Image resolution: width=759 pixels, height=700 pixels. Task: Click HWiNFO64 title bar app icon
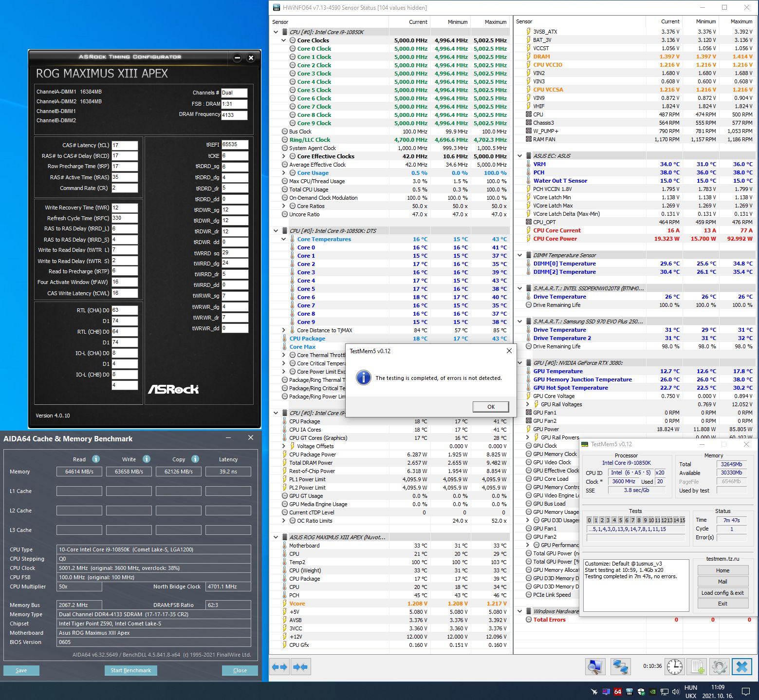pyautogui.click(x=277, y=7)
